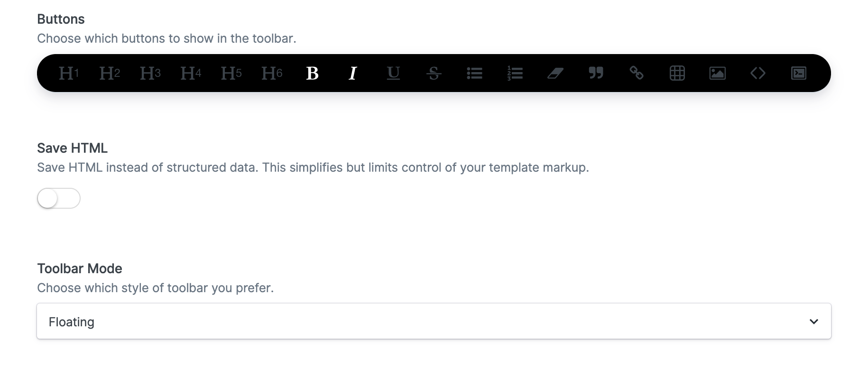868x369 pixels.
Task: Select the code view icon
Action: [757, 73]
